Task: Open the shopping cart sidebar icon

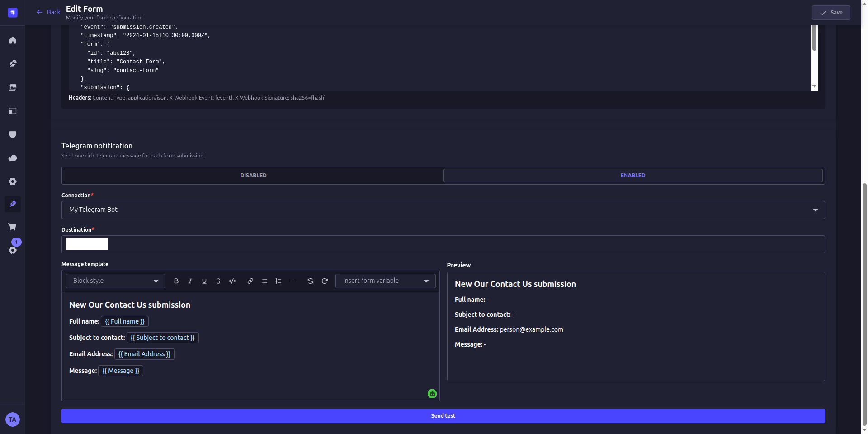Action: tap(13, 227)
